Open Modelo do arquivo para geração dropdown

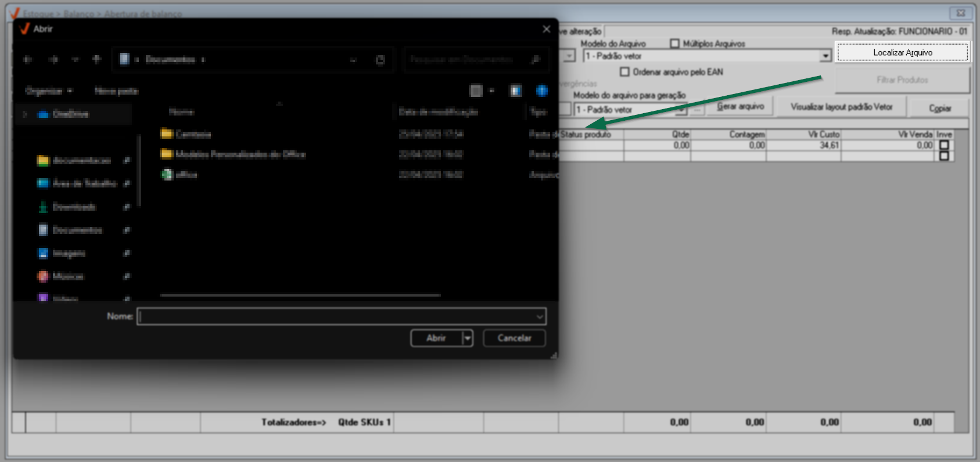coord(680,110)
